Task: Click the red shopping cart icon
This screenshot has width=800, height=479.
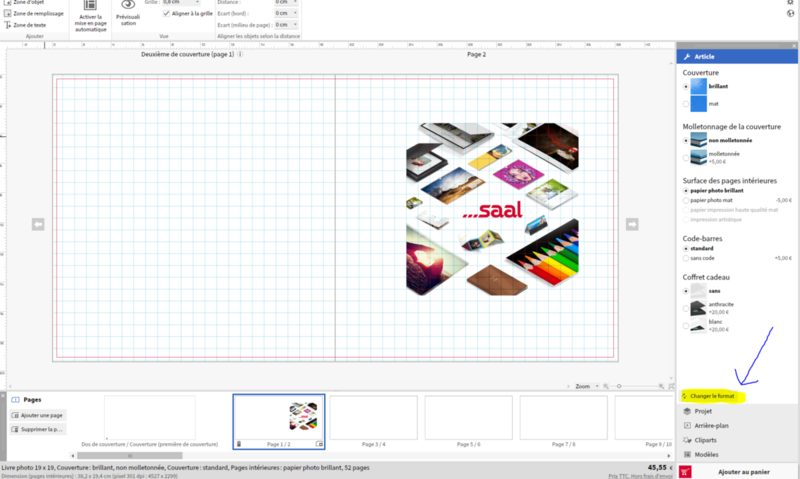Action: click(x=685, y=472)
